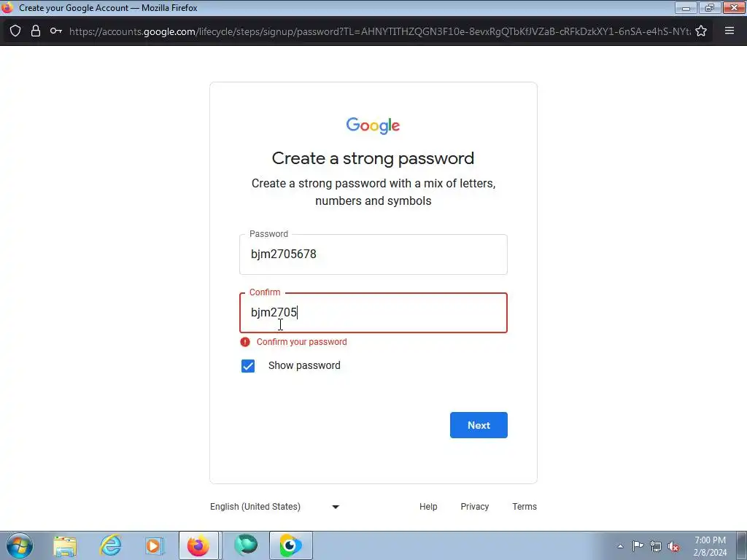Click the Confirm password field
Image resolution: width=747 pixels, height=560 pixels.
pyautogui.click(x=373, y=313)
